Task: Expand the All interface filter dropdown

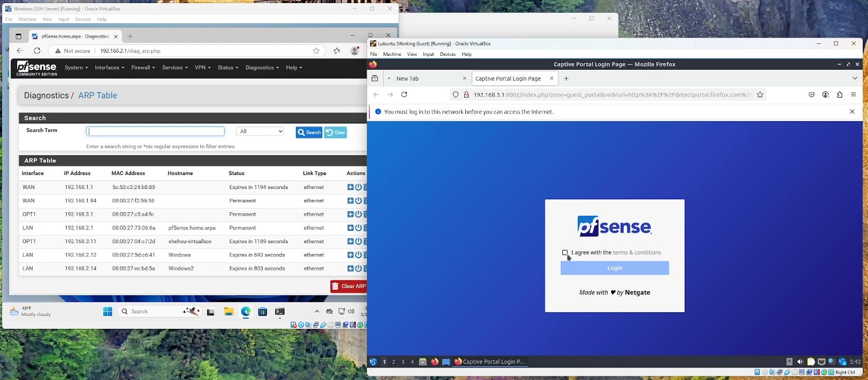Action: click(x=260, y=132)
